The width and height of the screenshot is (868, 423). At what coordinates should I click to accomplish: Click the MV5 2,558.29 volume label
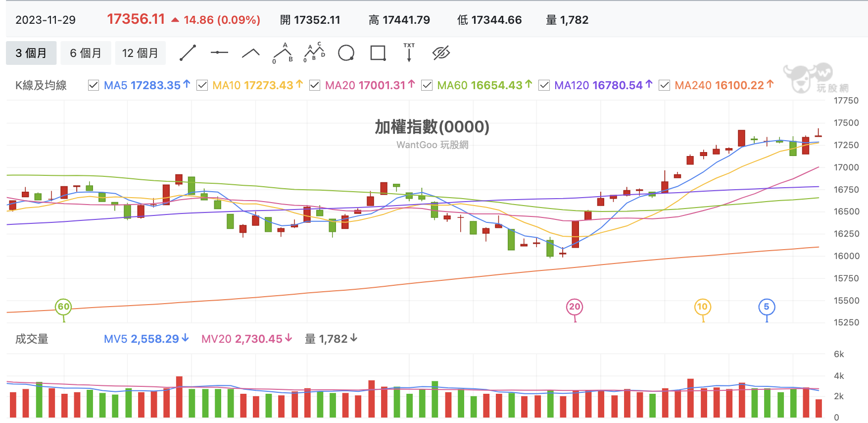click(x=146, y=339)
